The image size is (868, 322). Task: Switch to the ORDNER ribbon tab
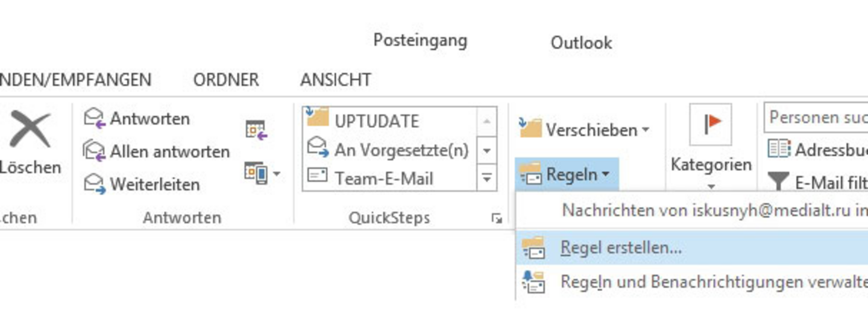pos(226,80)
